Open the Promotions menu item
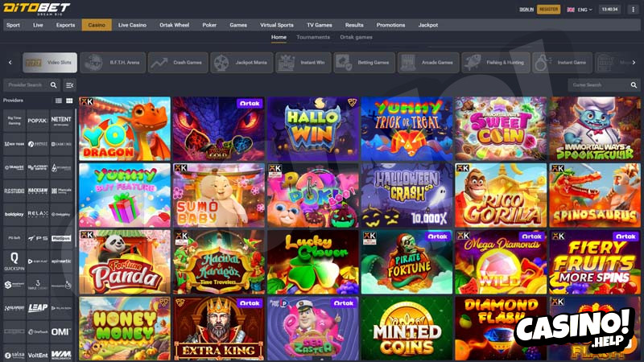 point(390,25)
